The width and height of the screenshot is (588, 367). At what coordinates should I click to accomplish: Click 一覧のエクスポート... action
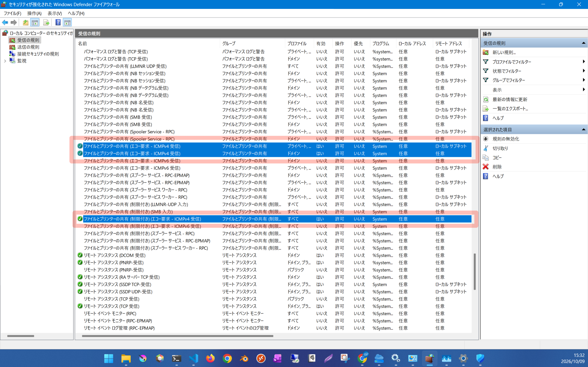point(510,108)
